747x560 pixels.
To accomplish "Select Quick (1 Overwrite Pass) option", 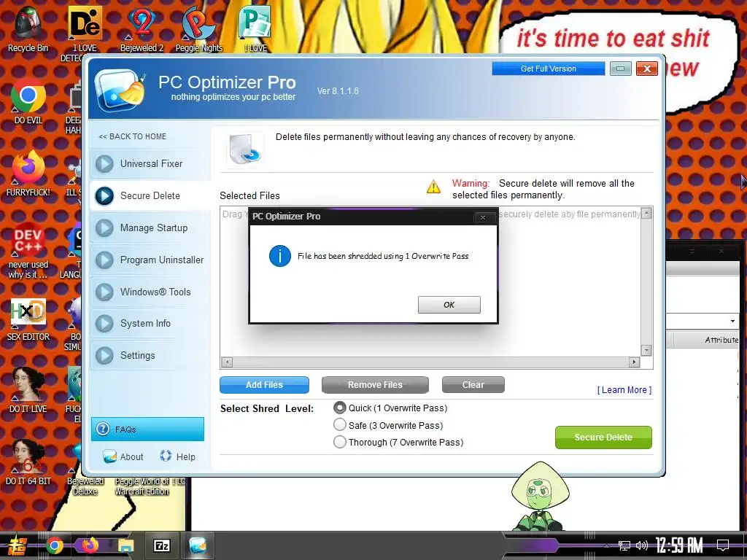I will (340, 408).
